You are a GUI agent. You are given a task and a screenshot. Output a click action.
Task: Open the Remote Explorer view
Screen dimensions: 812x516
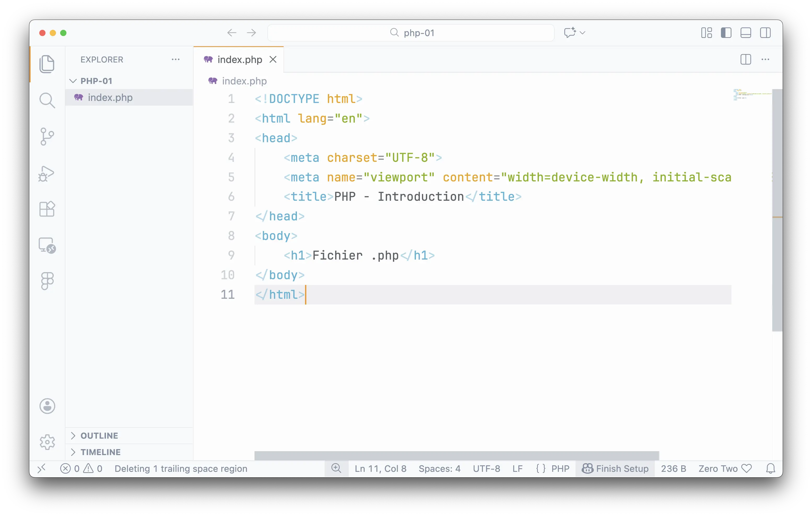[x=47, y=245]
